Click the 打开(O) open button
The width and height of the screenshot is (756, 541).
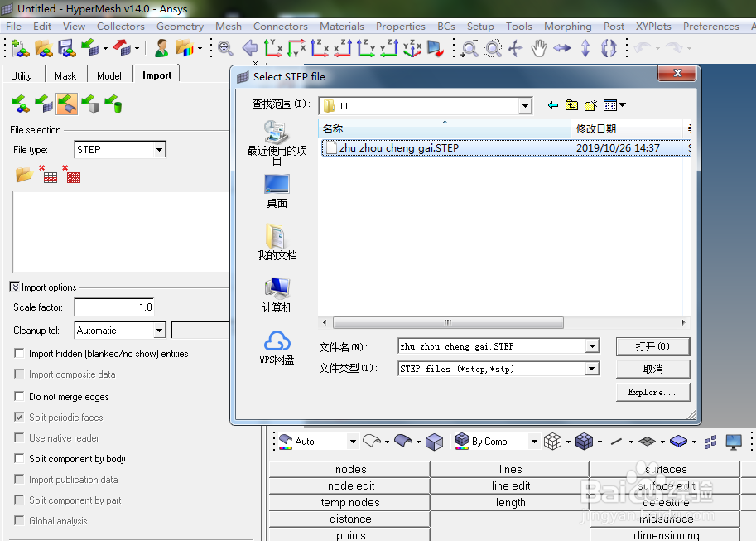652,346
